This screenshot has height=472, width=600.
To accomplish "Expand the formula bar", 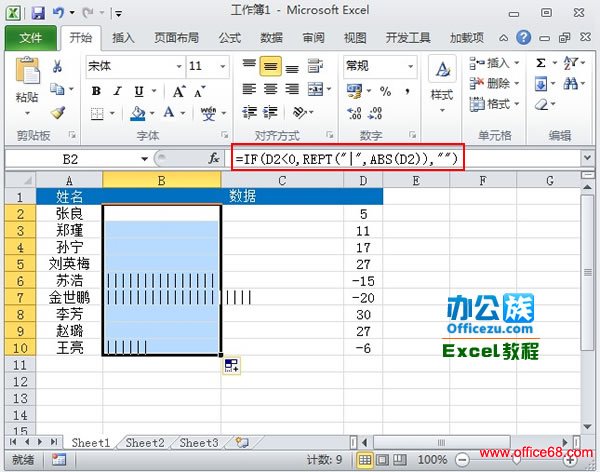I will click(587, 157).
